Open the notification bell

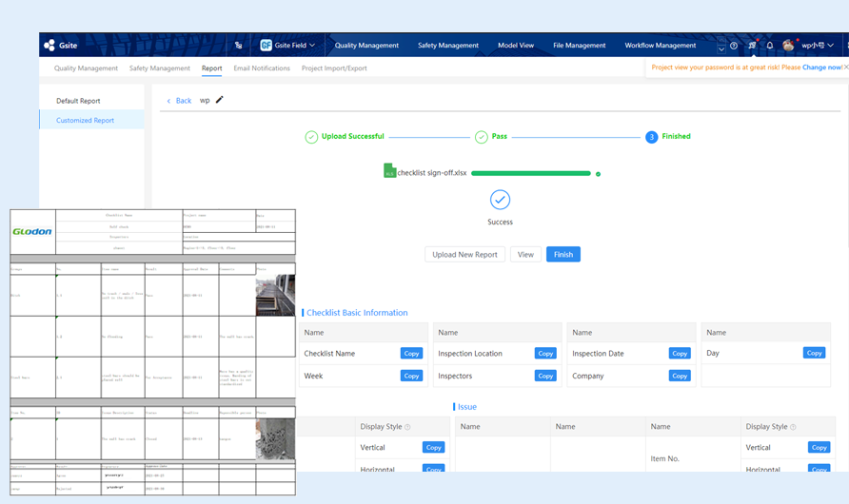(770, 46)
